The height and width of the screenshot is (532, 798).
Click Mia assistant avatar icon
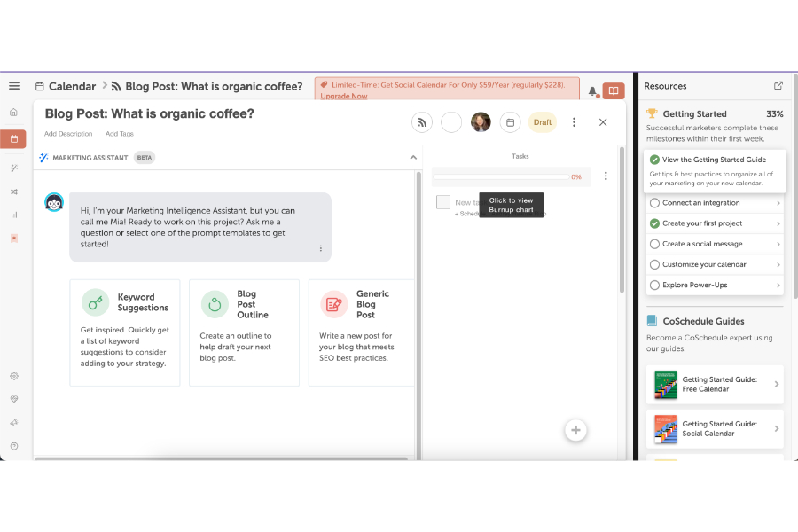[x=54, y=202]
